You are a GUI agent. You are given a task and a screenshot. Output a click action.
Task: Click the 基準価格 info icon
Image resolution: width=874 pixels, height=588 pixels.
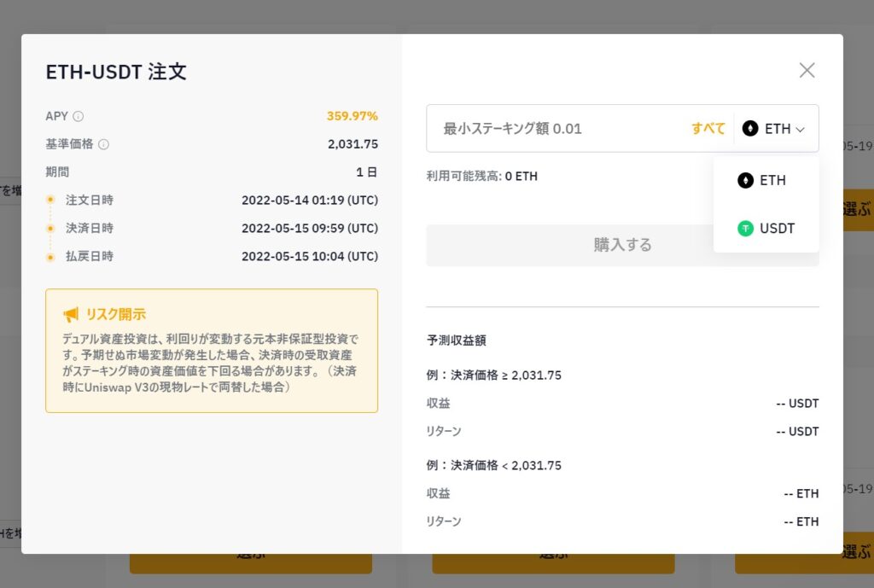[x=103, y=144]
